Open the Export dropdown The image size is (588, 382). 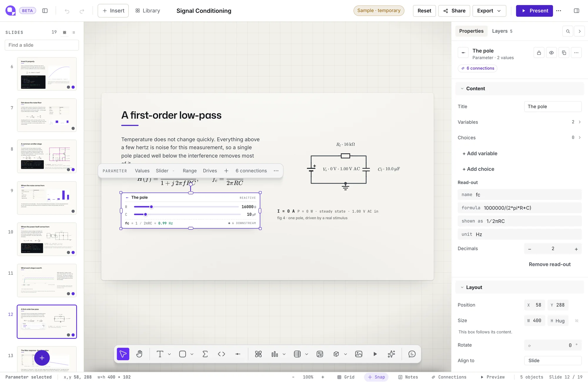point(489,11)
